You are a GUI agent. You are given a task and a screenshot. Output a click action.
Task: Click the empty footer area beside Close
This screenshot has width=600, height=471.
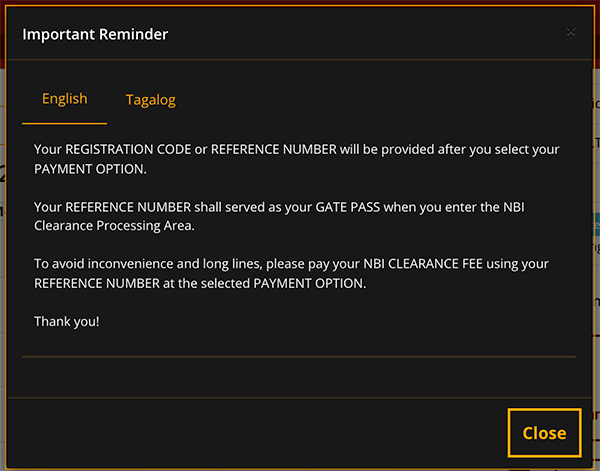pos(256,433)
